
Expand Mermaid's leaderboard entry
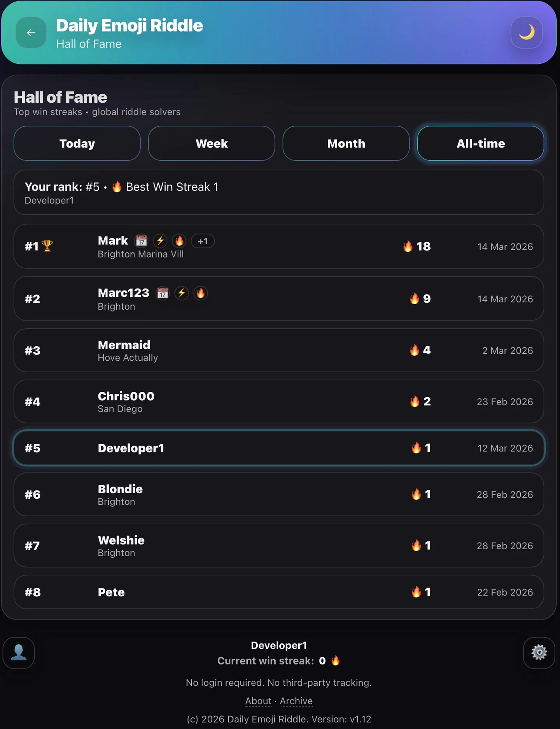click(278, 350)
